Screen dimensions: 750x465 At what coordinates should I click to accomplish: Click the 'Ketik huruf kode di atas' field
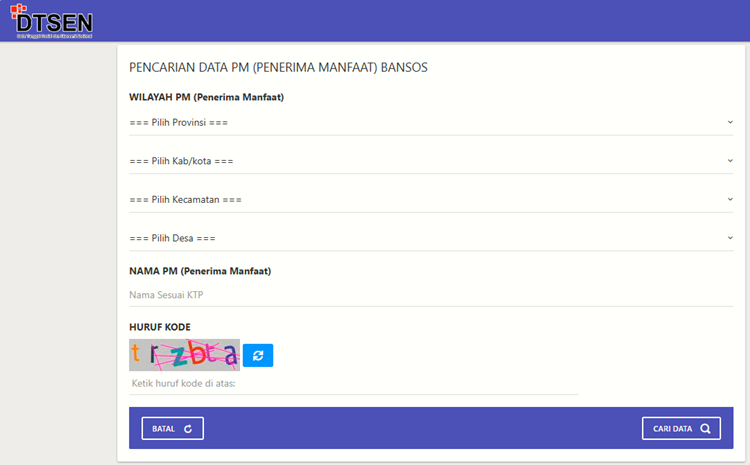pos(353,383)
